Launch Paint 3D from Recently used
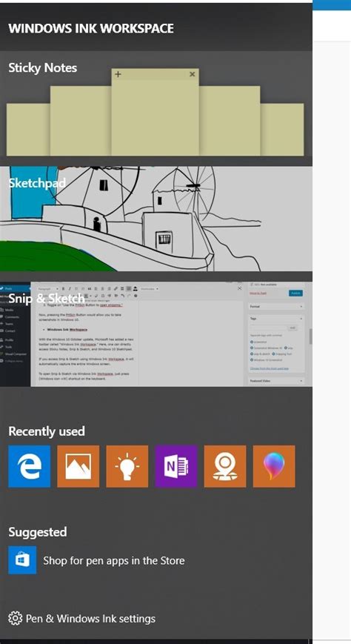 [274, 466]
